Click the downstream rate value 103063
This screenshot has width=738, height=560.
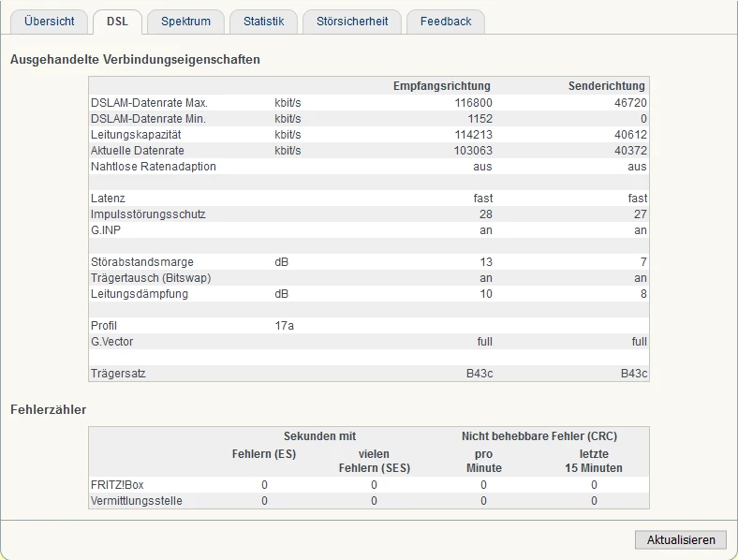pyautogui.click(x=473, y=151)
